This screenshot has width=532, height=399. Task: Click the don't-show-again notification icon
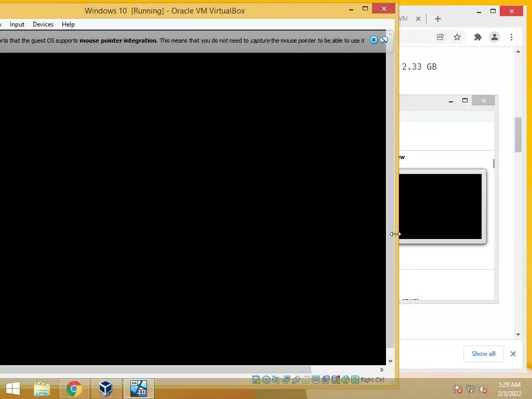384,40
